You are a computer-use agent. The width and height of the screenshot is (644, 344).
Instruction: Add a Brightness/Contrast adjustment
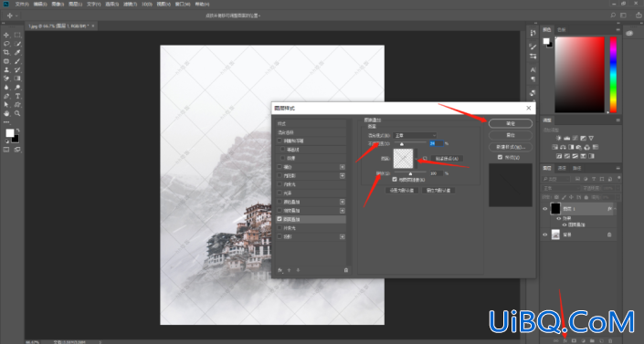point(558,138)
